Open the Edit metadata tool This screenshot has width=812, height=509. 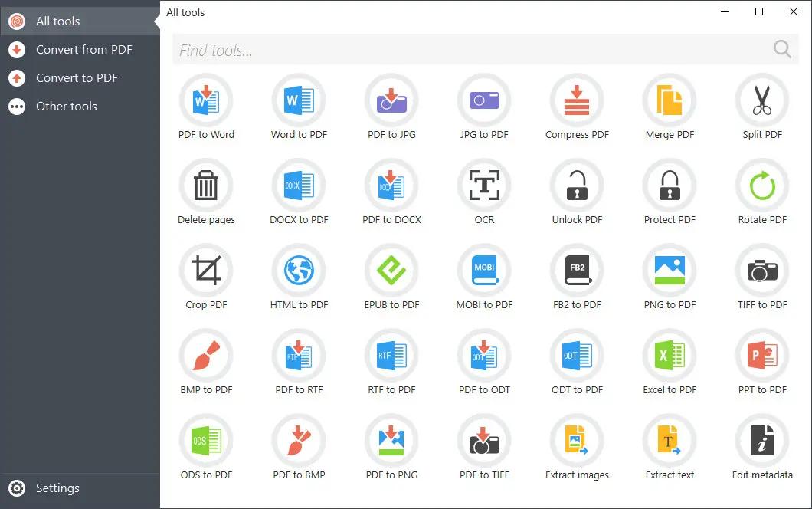coord(762,442)
